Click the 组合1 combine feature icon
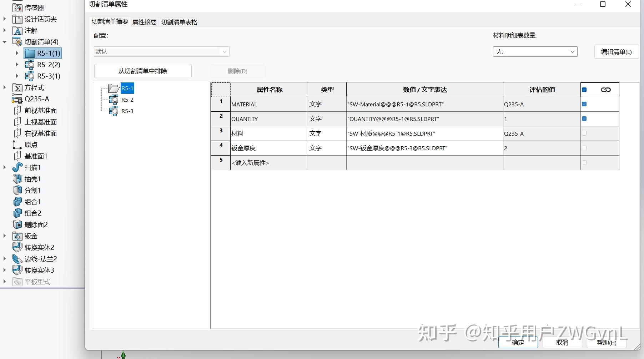Viewport: 644px width, 359px height. (x=17, y=202)
